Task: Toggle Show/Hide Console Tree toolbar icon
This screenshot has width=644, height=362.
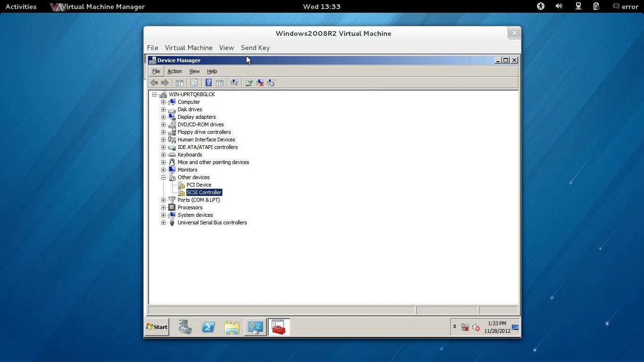Action: (x=180, y=83)
